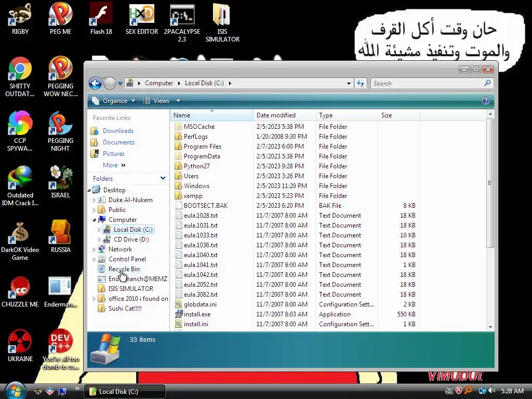Sort by Date modified column header
The width and height of the screenshot is (532, 399).
(x=284, y=115)
